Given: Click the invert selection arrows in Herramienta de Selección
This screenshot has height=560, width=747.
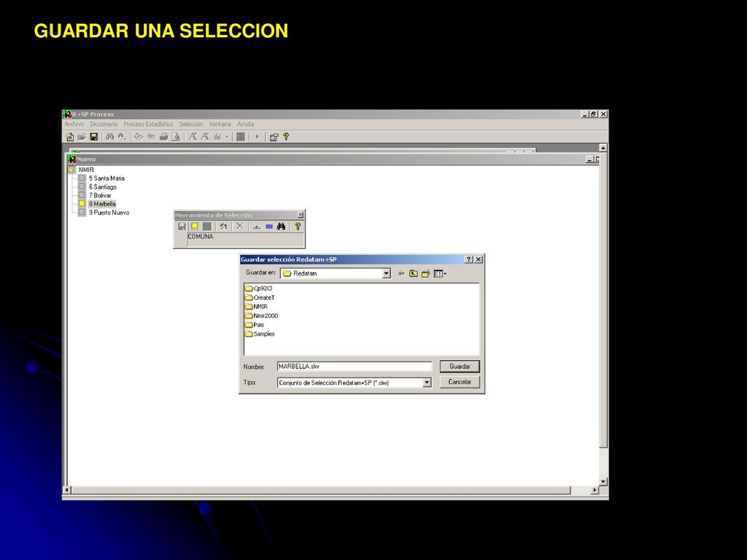Looking at the screenshot, I should coord(223,227).
